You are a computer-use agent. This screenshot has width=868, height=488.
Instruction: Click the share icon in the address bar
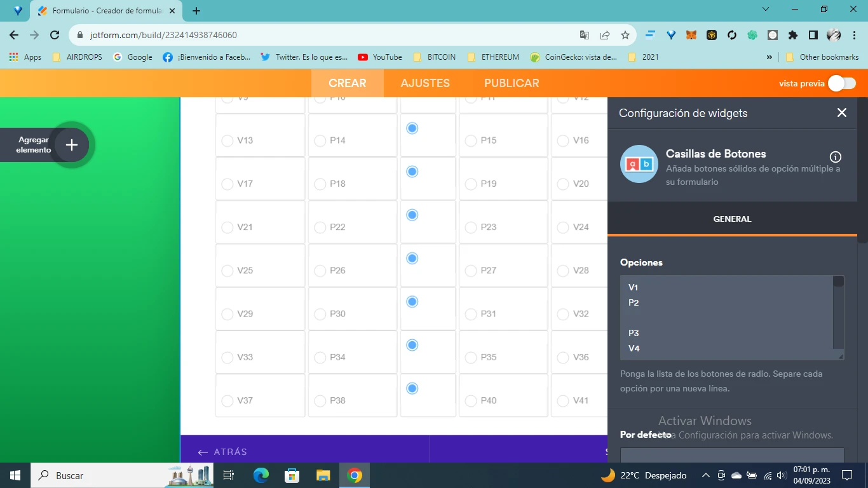point(604,36)
